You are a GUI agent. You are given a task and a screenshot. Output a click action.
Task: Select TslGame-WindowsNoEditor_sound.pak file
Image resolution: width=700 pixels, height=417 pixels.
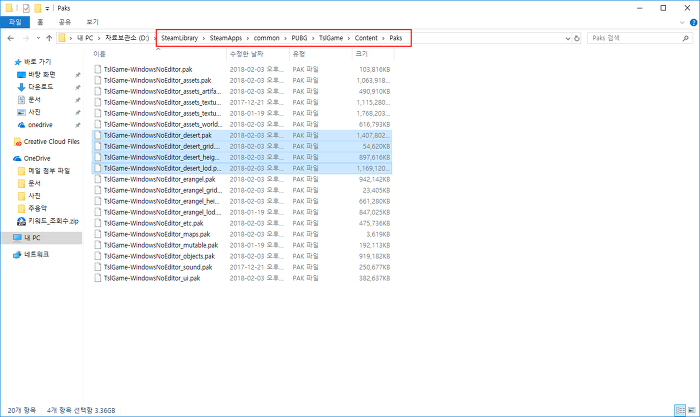coord(158,267)
